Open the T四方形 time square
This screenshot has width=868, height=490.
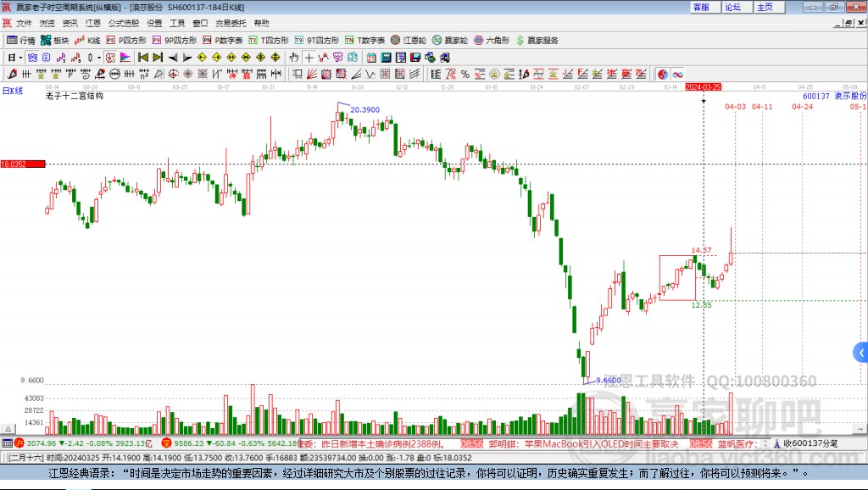click(269, 41)
